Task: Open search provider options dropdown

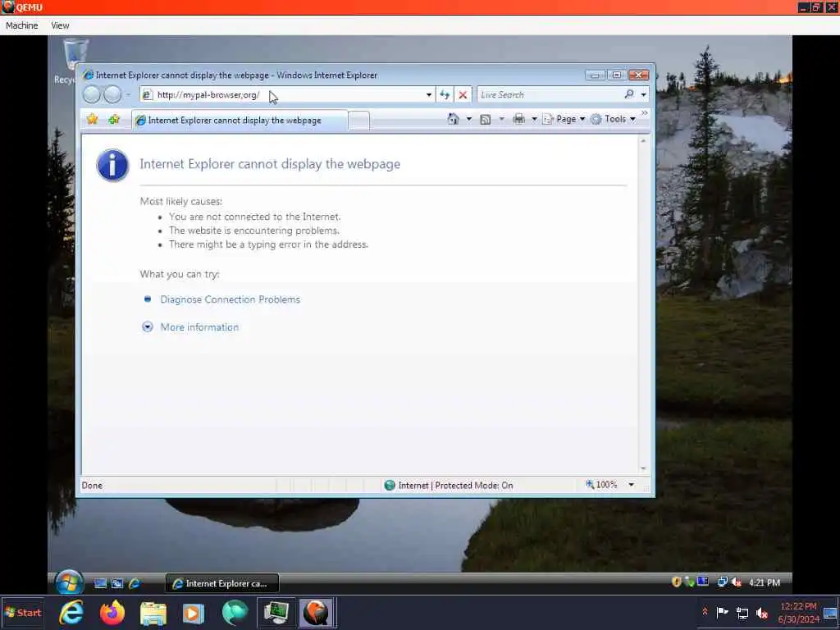Action: pyautogui.click(x=643, y=95)
